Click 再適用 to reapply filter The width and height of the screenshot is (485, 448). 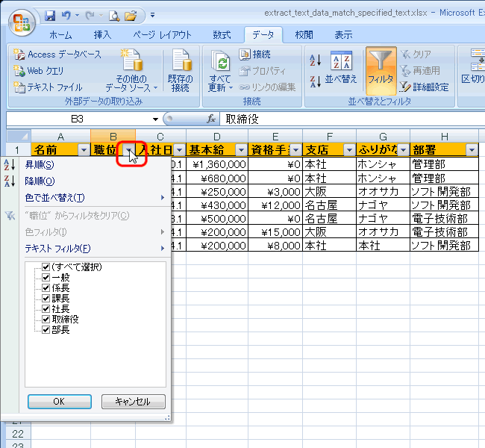coord(420,71)
